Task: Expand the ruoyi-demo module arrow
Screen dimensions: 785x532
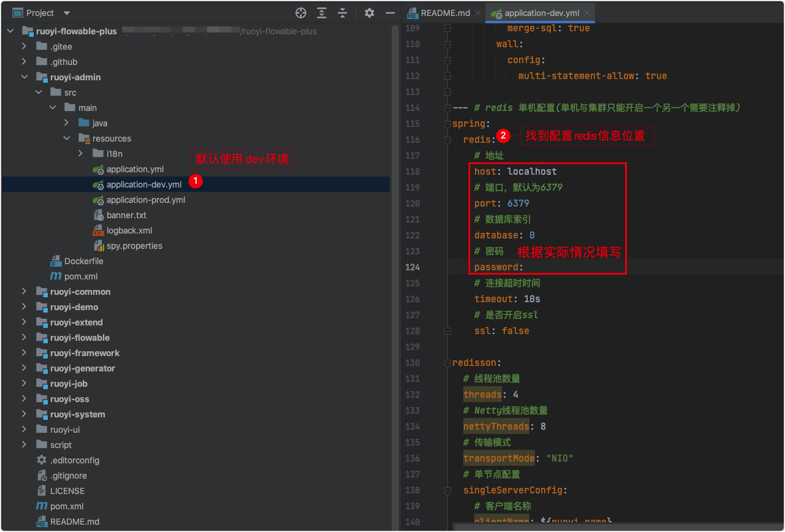Action: (x=24, y=307)
